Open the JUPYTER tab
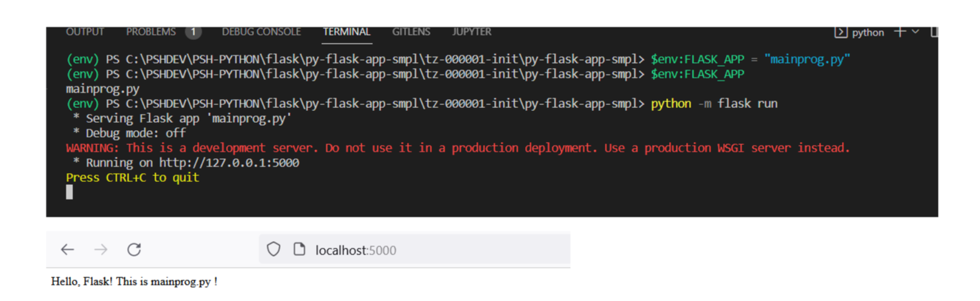Screen dimensions: 980x301 point(472,32)
